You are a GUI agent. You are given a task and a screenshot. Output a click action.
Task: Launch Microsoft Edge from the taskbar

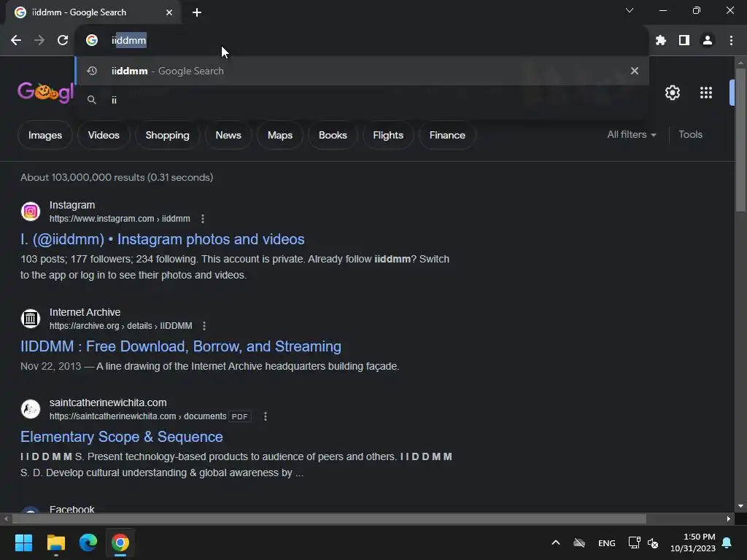tap(88, 542)
